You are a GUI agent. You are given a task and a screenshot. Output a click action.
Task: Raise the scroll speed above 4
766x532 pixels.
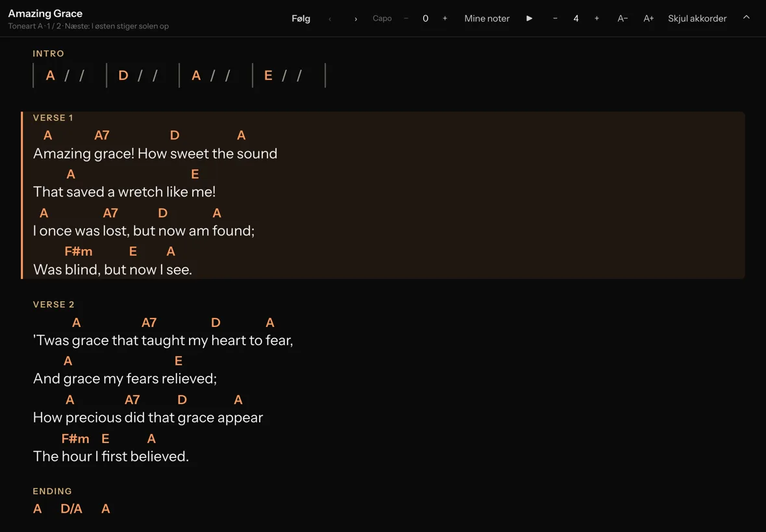click(597, 19)
